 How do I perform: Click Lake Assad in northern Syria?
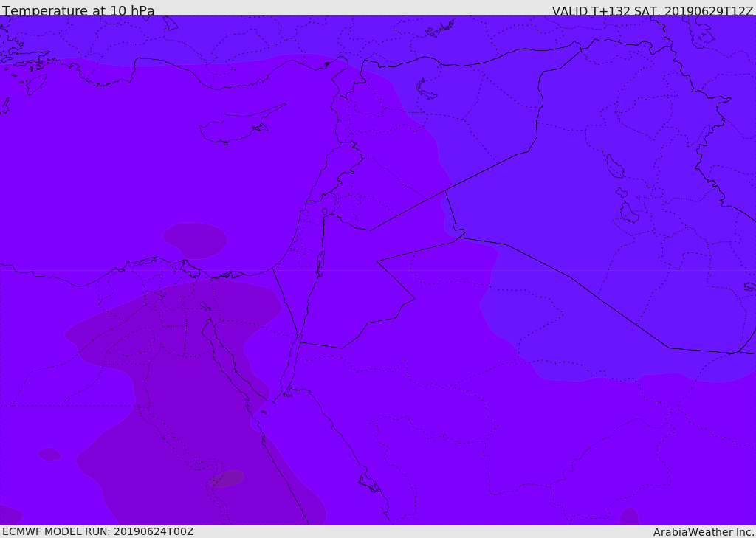coord(426,89)
